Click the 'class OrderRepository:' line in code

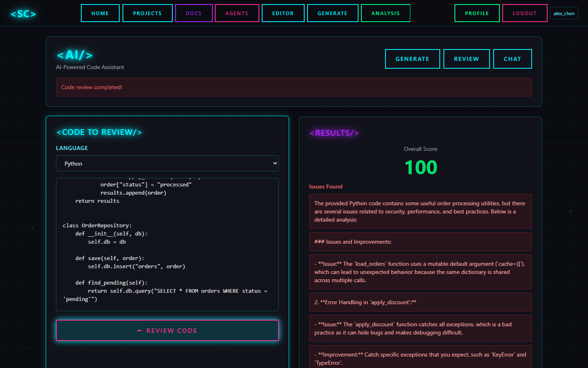[97, 225]
